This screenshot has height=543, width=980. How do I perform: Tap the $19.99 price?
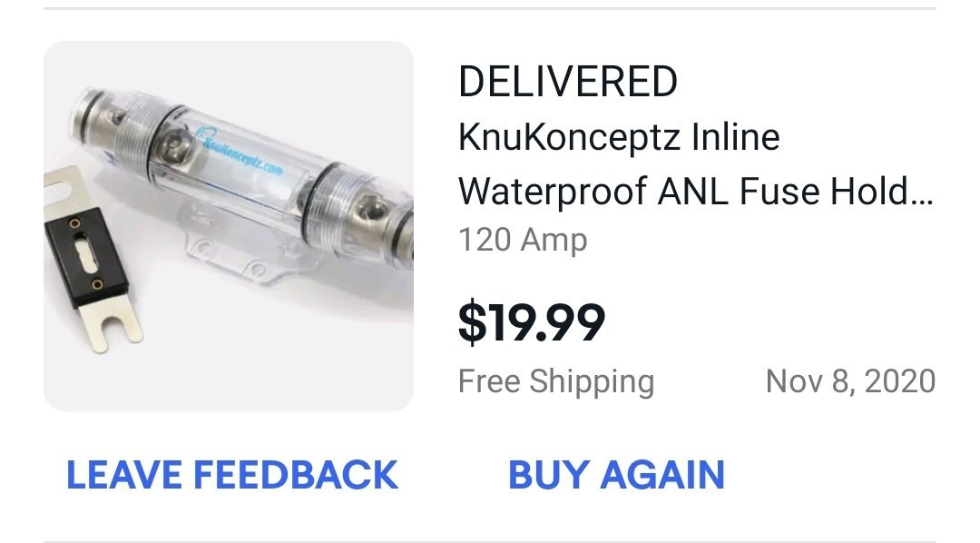coord(531,322)
